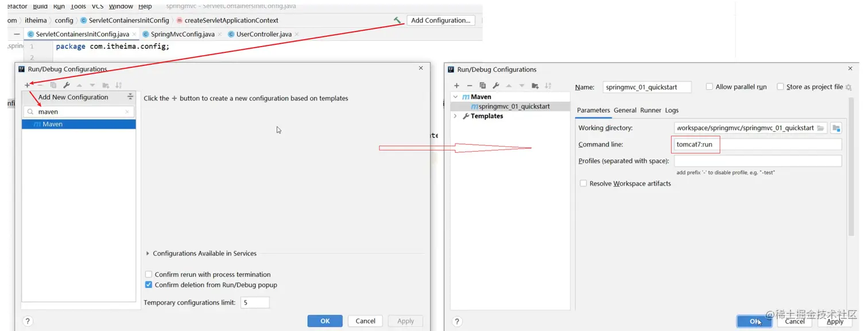Close the SpringMvcConfig.java editor tab

pyautogui.click(x=220, y=34)
